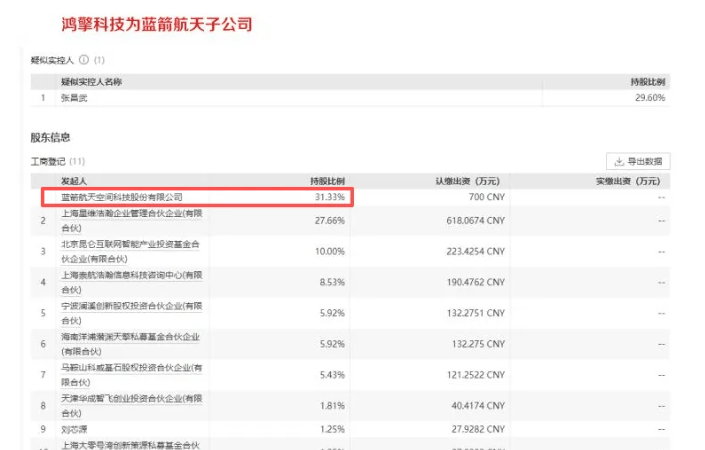Screen dimensions: 705x450
Task: Click the 导出数据 export button
Action: point(638,161)
